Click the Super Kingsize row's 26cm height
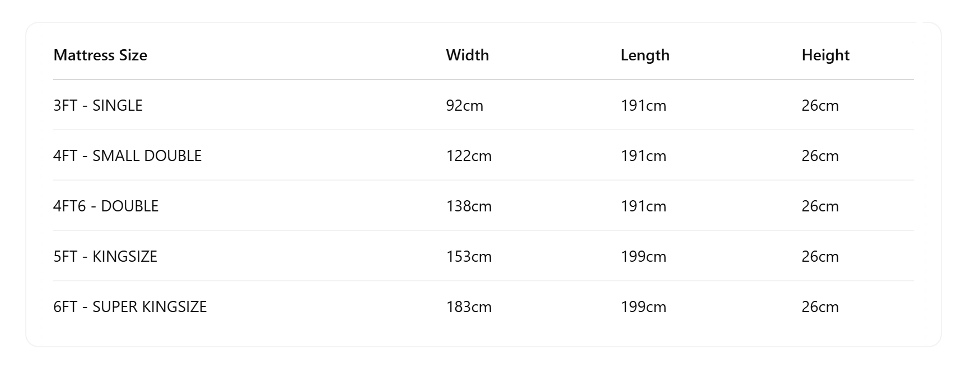The height and width of the screenshot is (368, 980). (x=820, y=306)
